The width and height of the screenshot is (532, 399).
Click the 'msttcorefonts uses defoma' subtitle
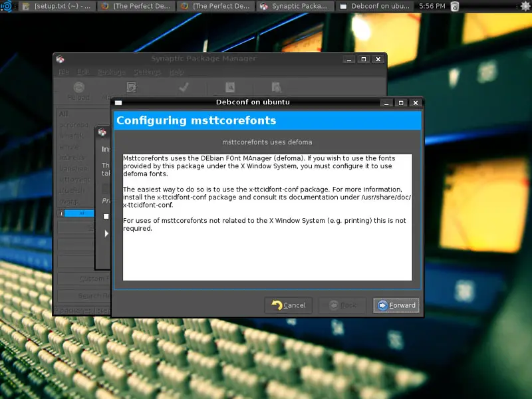[x=267, y=142]
